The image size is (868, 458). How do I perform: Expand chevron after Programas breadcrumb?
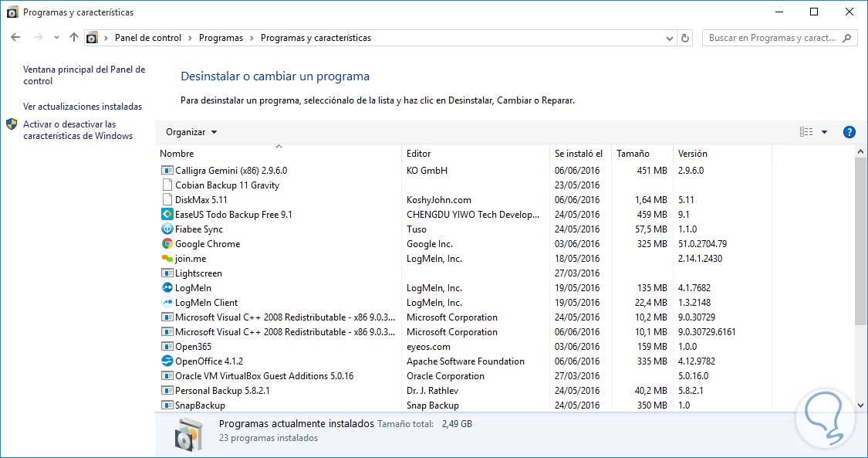click(x=252, y=38)
